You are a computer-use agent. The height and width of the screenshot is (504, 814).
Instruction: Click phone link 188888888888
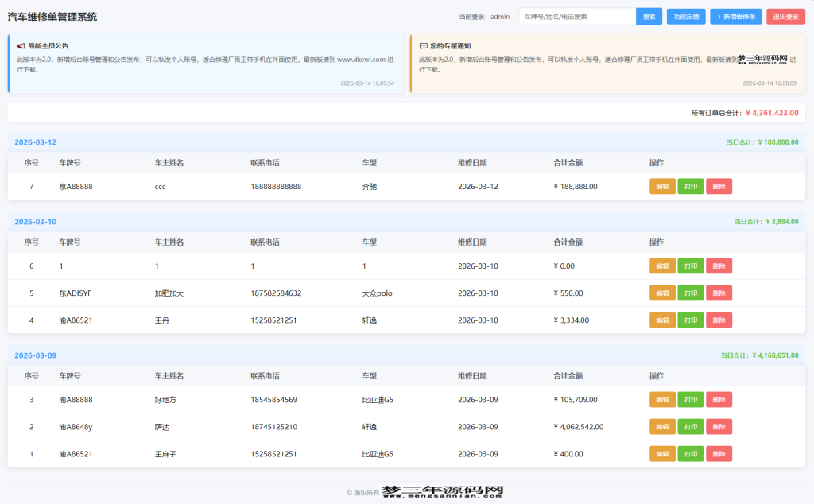[x=276, y=186]
